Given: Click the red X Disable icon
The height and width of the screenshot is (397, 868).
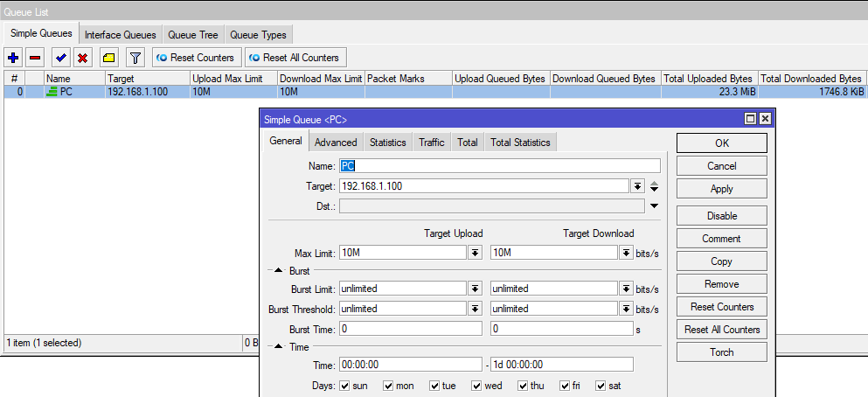Looking at the screenshot, I should (83, 58).
